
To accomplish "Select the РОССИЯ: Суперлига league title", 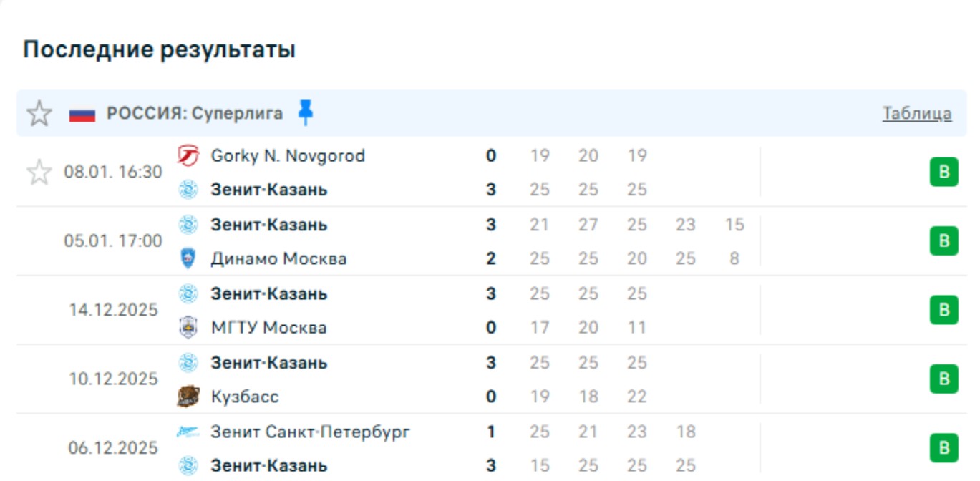I will tap(195, 113).
